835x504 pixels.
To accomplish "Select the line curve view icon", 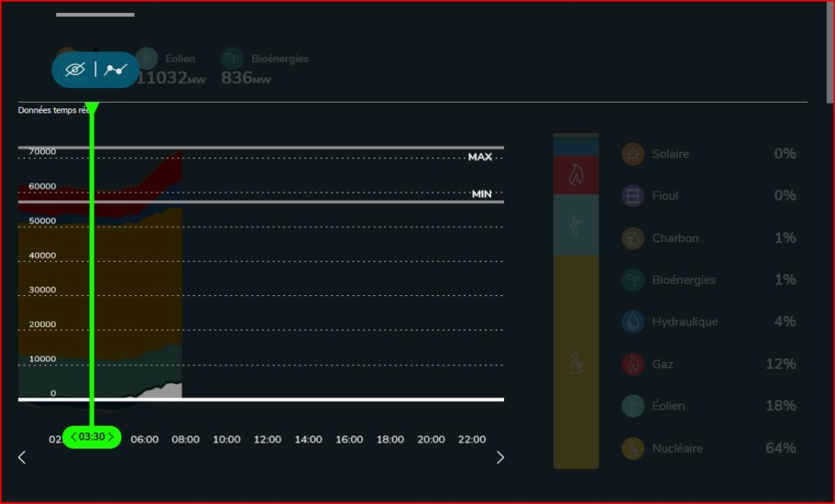I will click(x=116, y=69).
